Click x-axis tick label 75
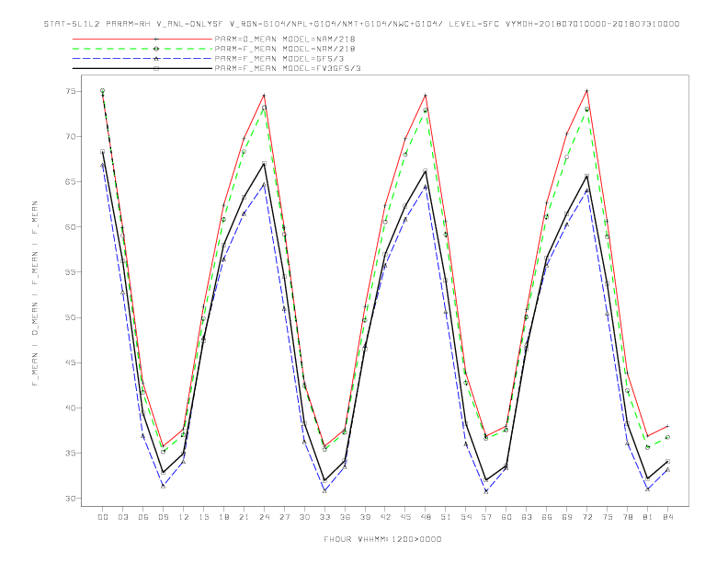728x563 pixels. 608,517
